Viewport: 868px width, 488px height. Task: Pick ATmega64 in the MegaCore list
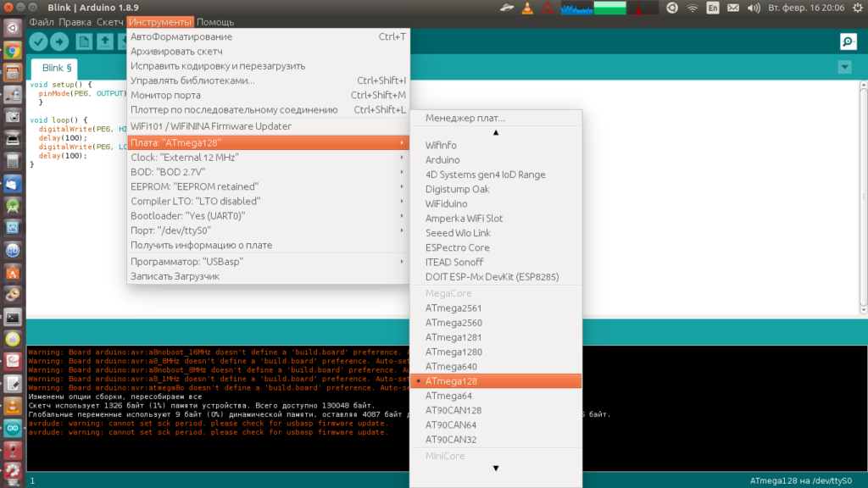pyautogui.click(x=448, y=396)
